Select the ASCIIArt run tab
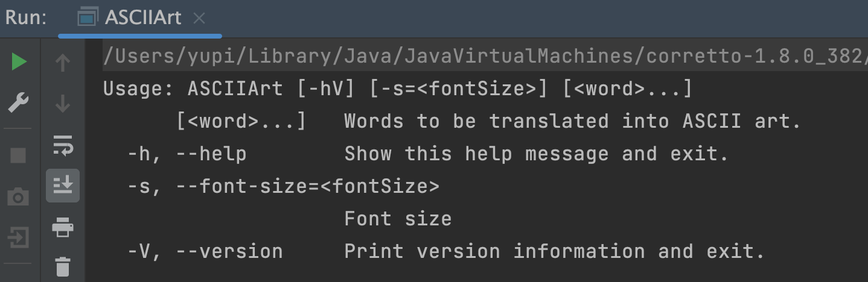 (x=142, y=18)
